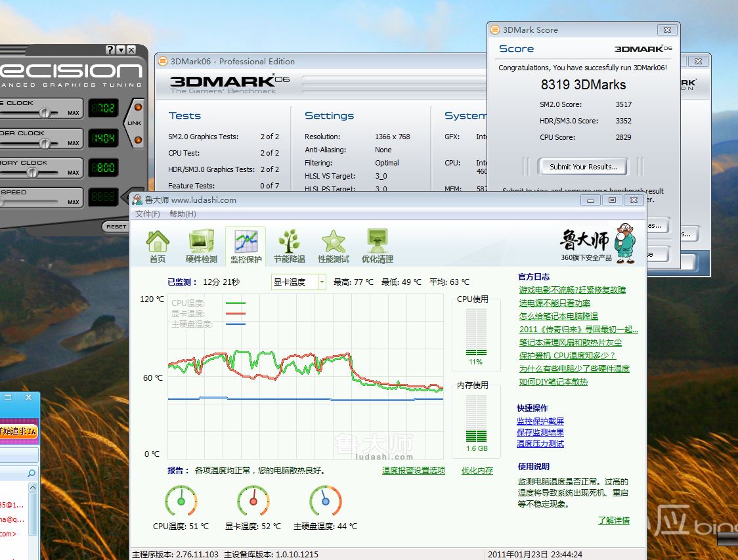Viewport: 738px width, 560px height.
Task: Click the Precision help question mark icon
Action: pyautogui.click(x=110, y=49)
